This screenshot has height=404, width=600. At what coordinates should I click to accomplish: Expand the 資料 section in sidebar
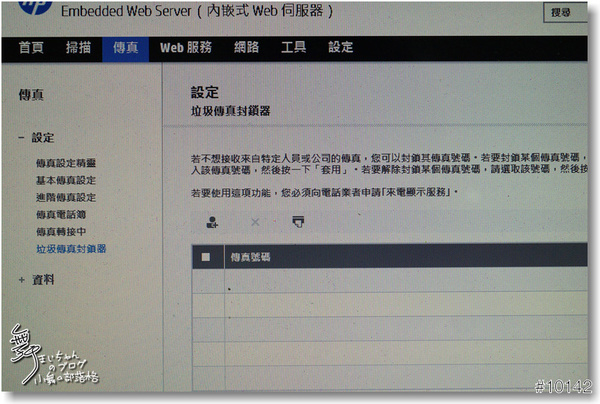[x=22, y=280]
